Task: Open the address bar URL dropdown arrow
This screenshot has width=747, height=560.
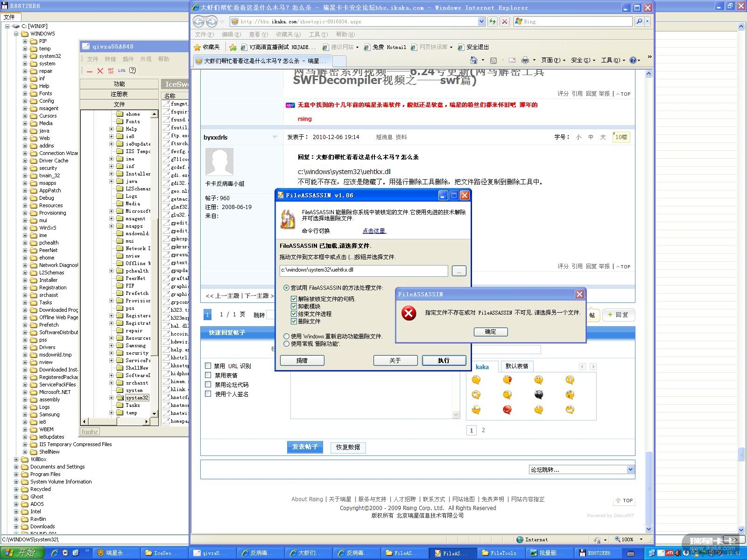Action: coord(481,21)
